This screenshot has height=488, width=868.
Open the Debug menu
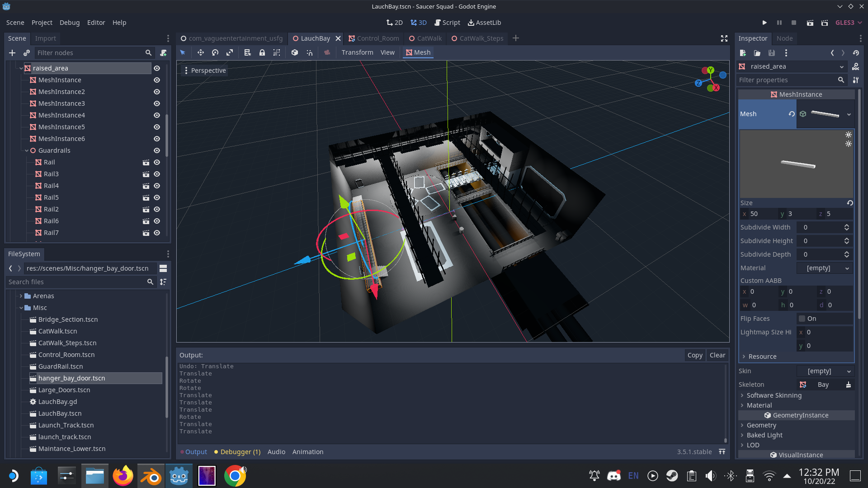pos(70,23)
